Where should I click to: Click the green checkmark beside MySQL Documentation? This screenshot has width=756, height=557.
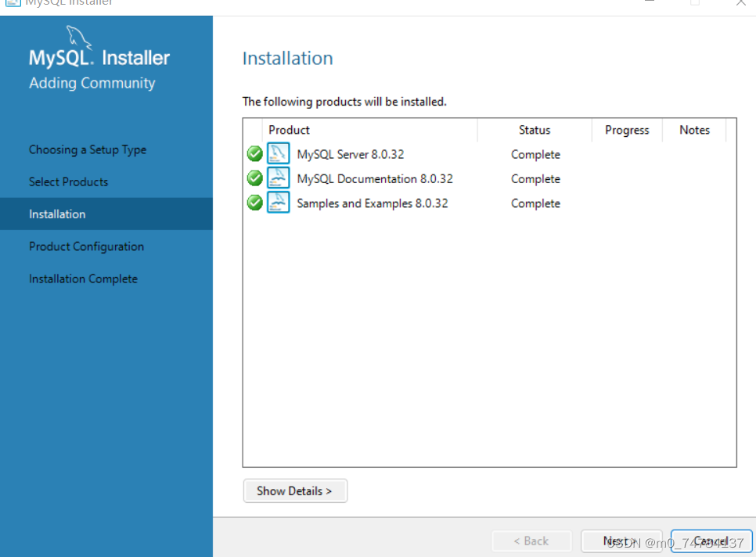[x=254, y=178]
